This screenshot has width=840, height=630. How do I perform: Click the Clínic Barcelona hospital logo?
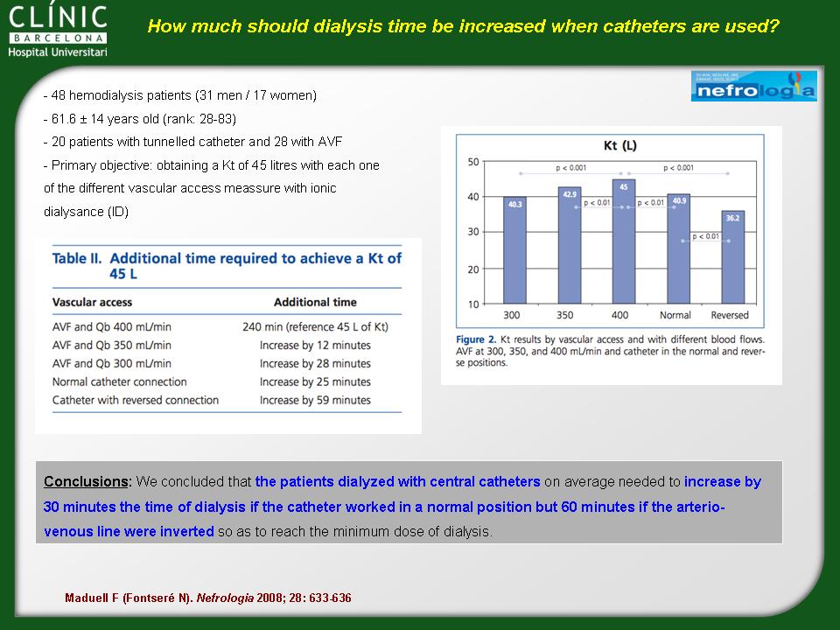pos(58,31)
